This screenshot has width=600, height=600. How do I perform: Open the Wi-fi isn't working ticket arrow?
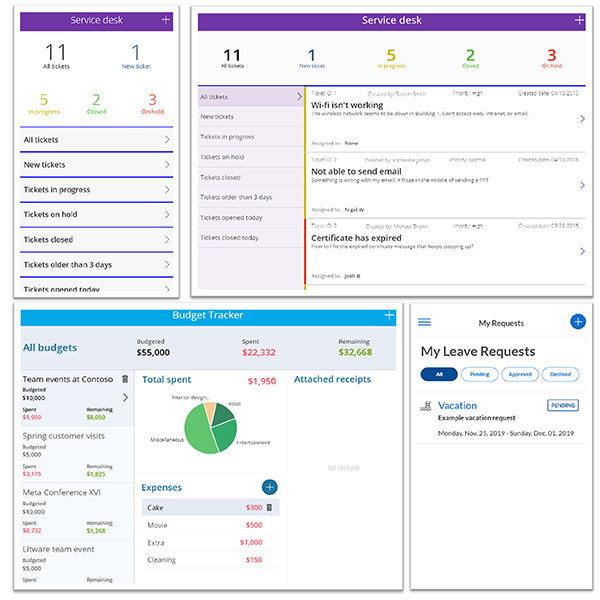click(582, 119)
